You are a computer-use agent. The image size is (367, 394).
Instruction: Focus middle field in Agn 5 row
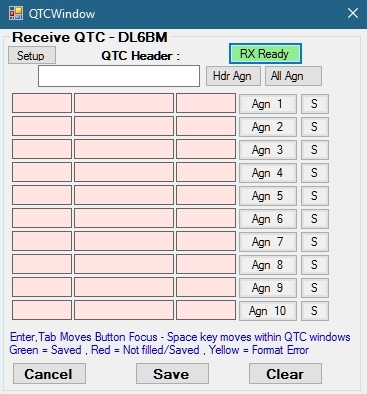tap(124, 195)
